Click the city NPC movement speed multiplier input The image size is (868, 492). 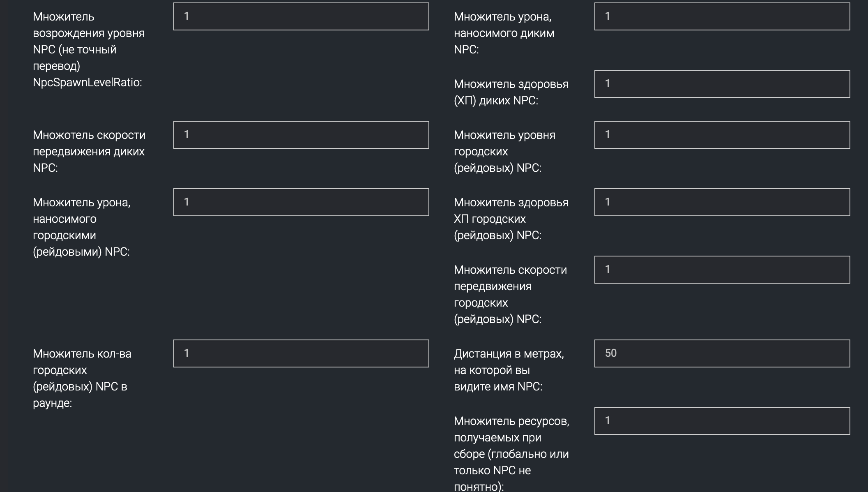pos(722,270)
